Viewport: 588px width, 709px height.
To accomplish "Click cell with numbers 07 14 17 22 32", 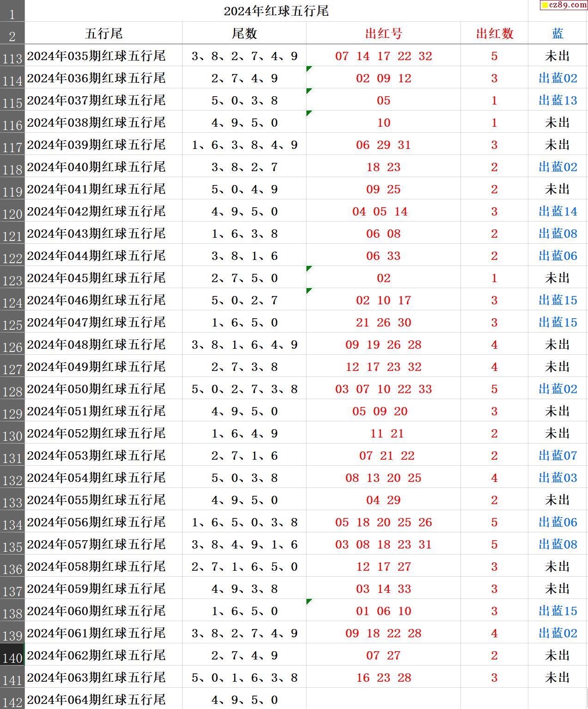I will pyautogui.click(x=383, y=56).
